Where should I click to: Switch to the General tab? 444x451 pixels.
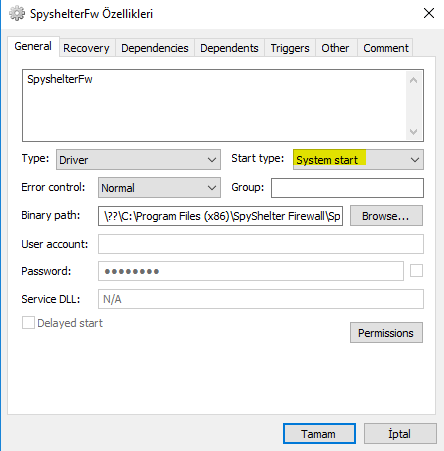[33, 46]
